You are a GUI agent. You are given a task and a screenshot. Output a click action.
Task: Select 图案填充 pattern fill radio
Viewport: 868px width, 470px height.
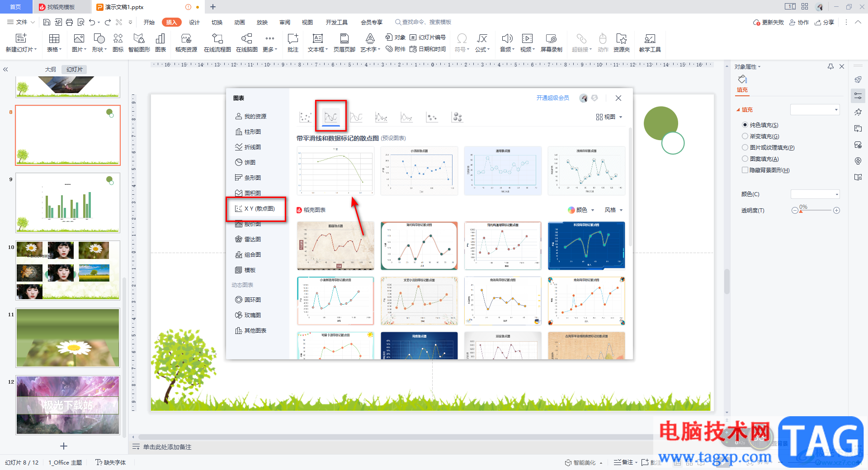745,159
